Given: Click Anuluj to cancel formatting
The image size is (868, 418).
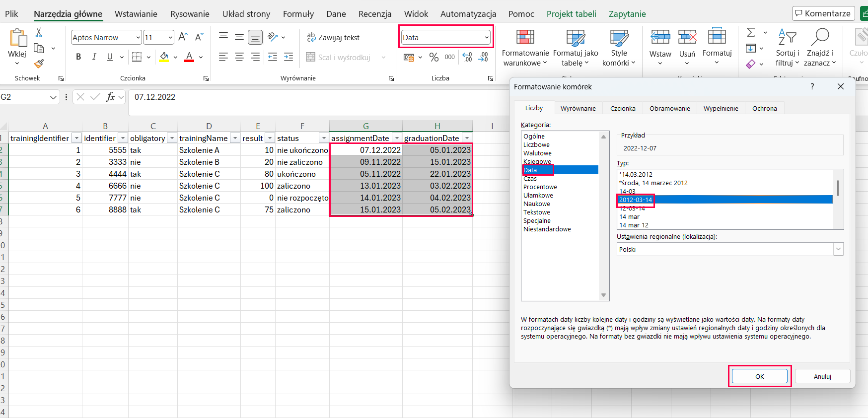Looking at the screenshot, I should [x=822, y=376].
